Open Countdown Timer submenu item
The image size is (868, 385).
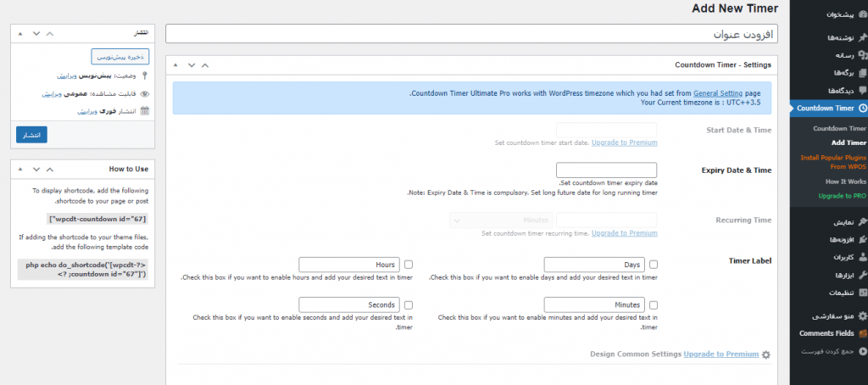tap(839, 128)
